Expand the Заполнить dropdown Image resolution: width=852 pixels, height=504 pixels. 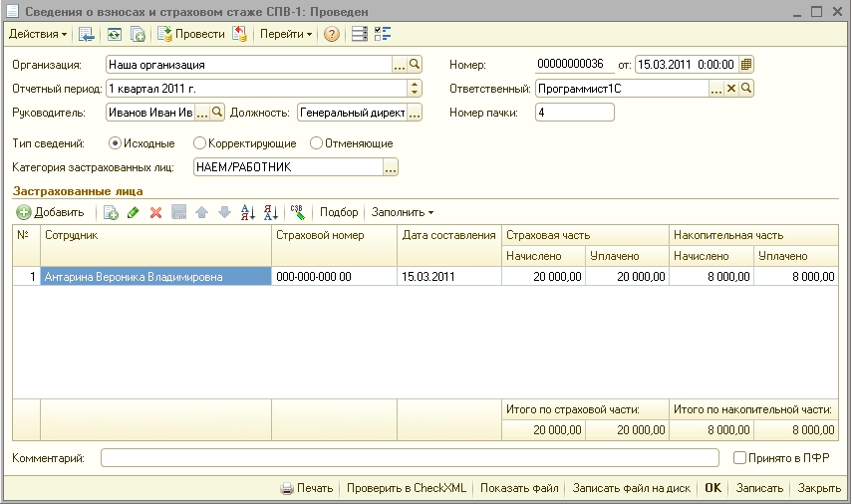(403, 212)
